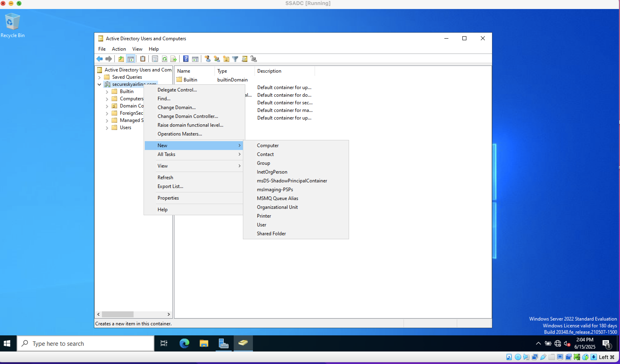Choose Properties in the context menu

coord(194,198)
